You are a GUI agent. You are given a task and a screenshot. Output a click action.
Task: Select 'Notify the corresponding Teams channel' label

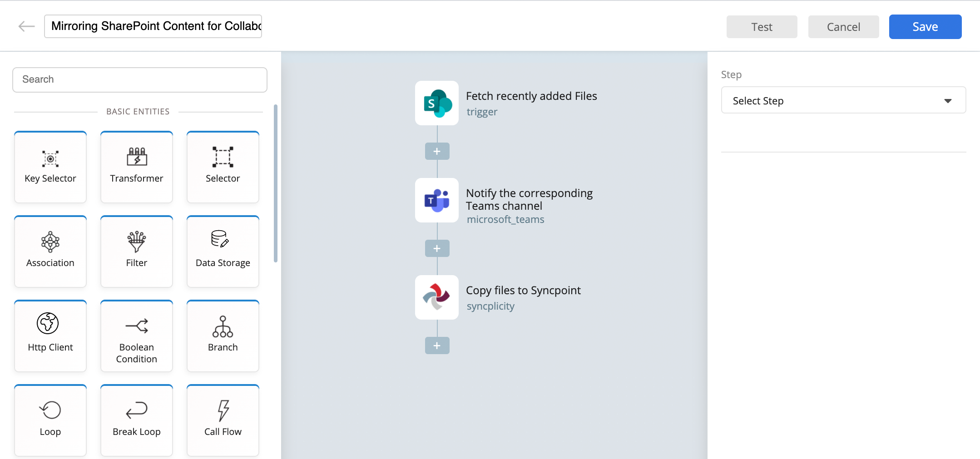pos(529,199)
